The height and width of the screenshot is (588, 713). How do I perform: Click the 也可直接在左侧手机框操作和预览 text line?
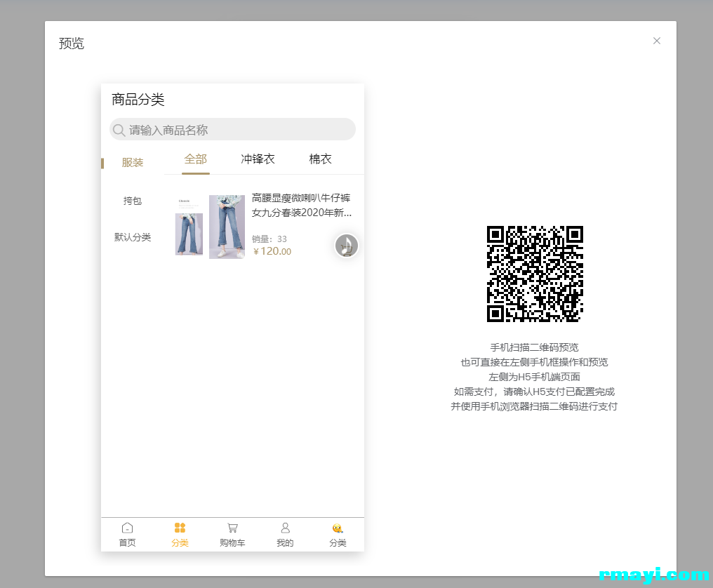point(534,362)
